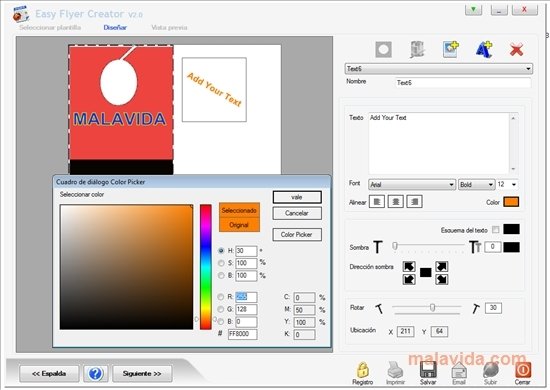Image resolution: width=550 pixels, height=390 pixels.
Task: Select the B brightness radio button
Action: (221, 276)
